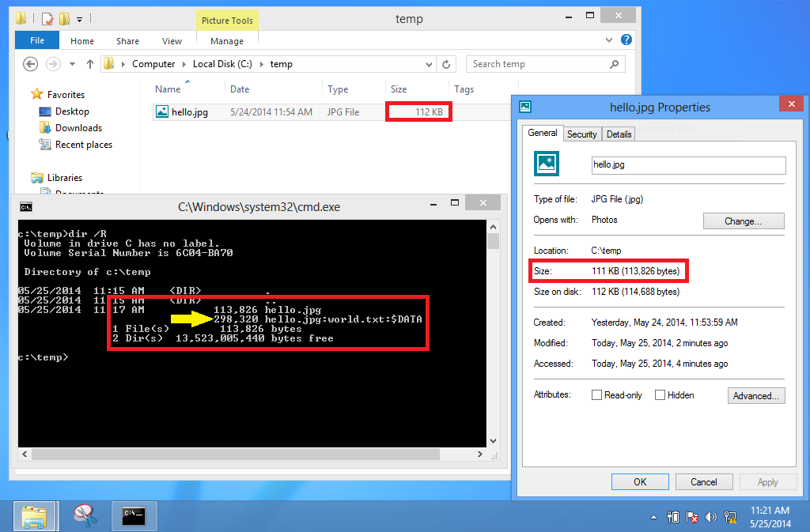Show hidden tray icons arrow
Image resolution: width=810 pixels, height=532 pixels.
pos(653,517)
